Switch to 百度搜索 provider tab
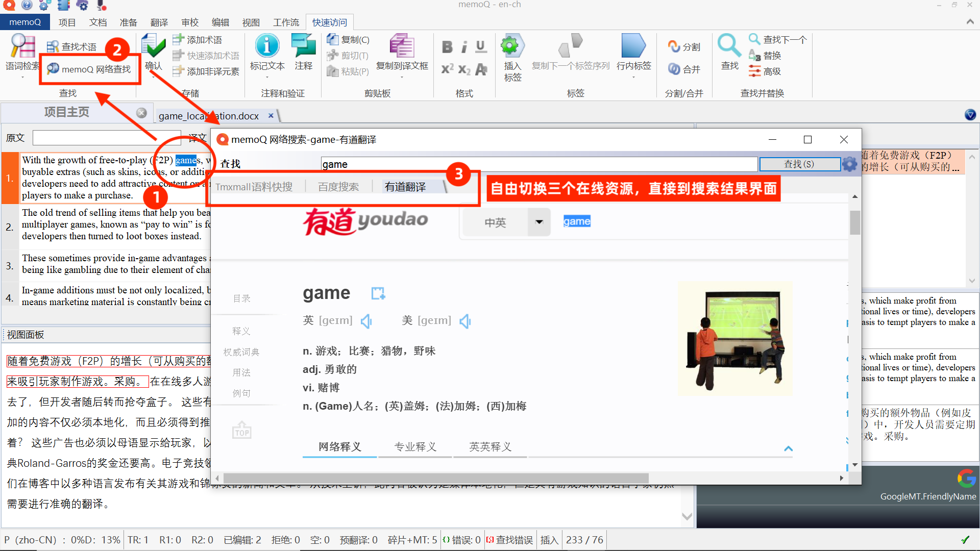The width and height of the screenshot is (980, 551). 338,187
